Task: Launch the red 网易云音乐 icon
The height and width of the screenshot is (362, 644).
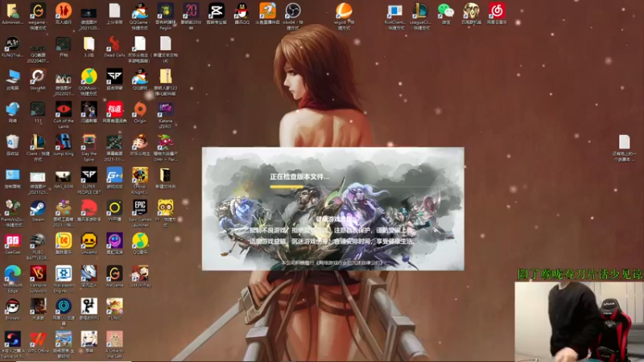Action: [x=497, y=11]
